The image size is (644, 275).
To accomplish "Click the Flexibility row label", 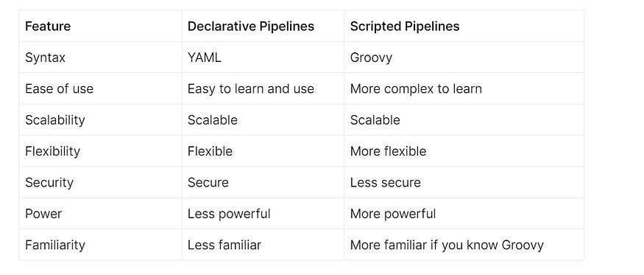I will click(x=52, y=151).
